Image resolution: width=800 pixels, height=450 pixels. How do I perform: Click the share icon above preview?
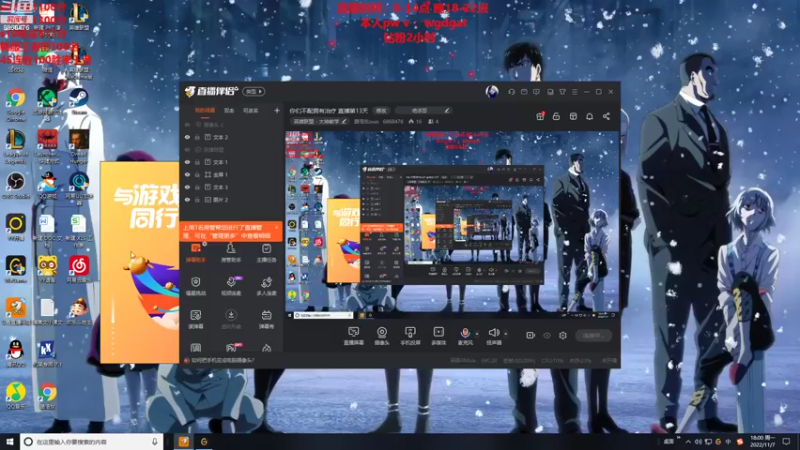coord(607,116)
